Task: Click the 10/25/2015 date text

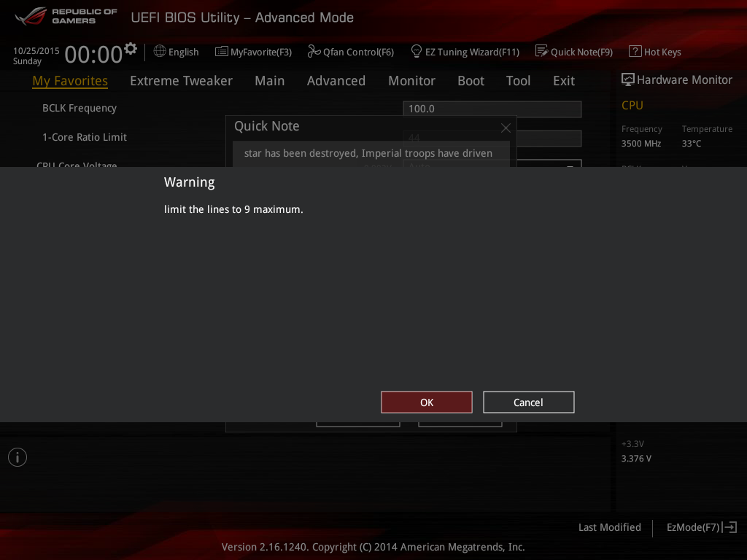Action: pyautogui.click(x=36, y=50)
